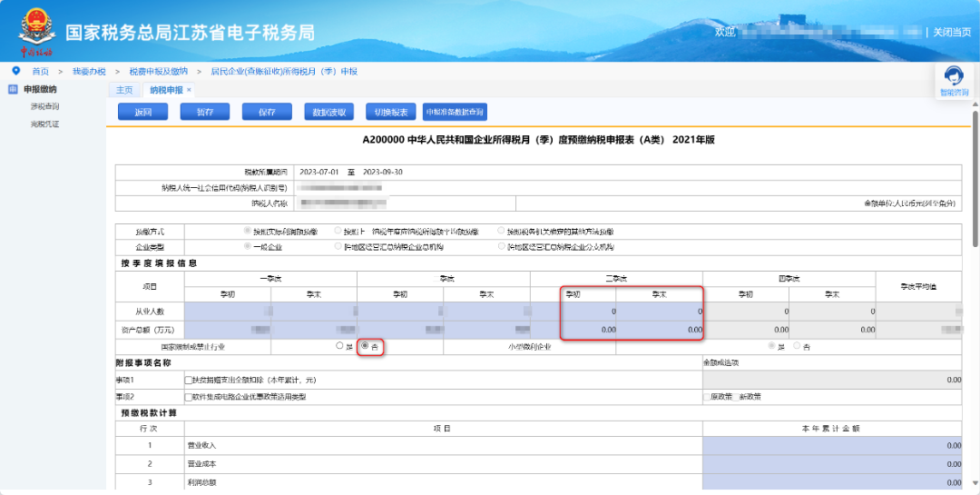Click the 申报准备数据查询 button
This screenshot has width=980, height=495.
click(455, 112)
